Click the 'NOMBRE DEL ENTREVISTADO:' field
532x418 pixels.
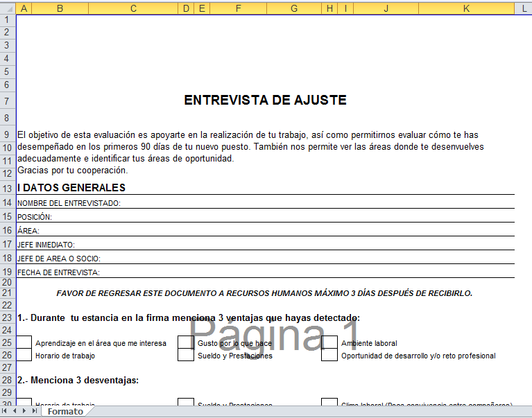click(x=266, y=202)
